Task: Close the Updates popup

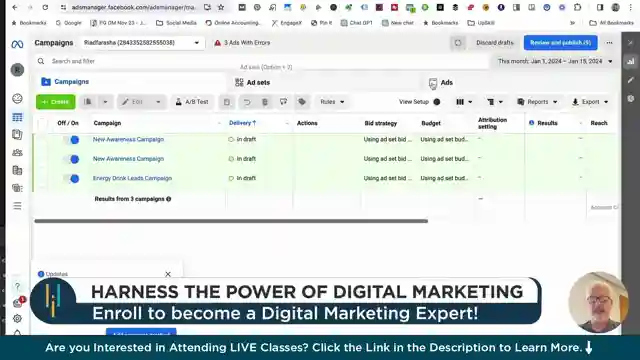Action: click(x=168, y=274)
